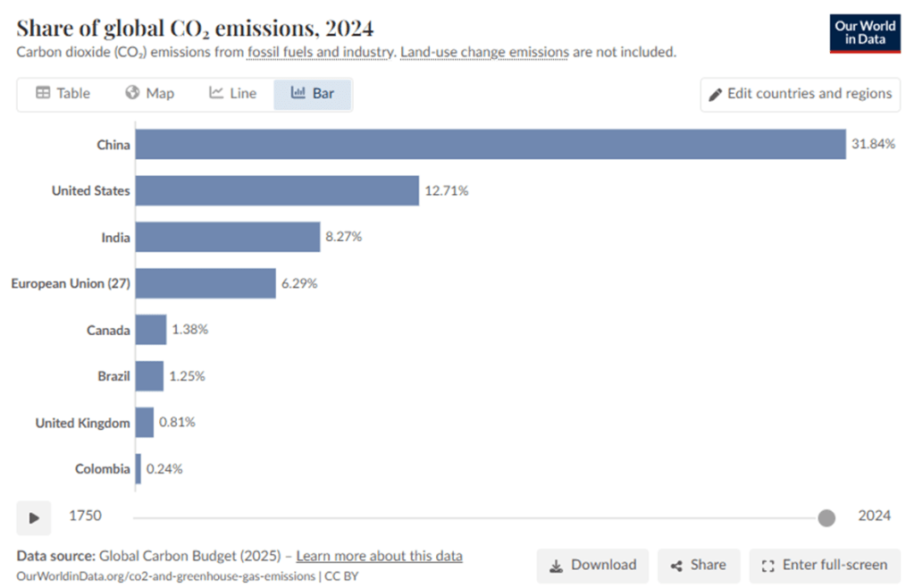Click the United States bar
This screenshot has width=914, height=588.
[277, 190]
